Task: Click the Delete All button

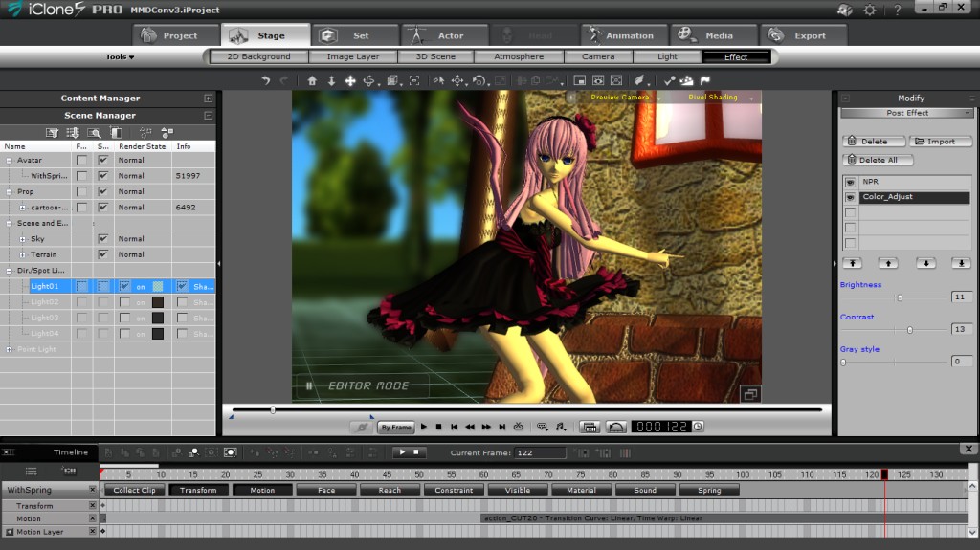Action: (877, 161)
